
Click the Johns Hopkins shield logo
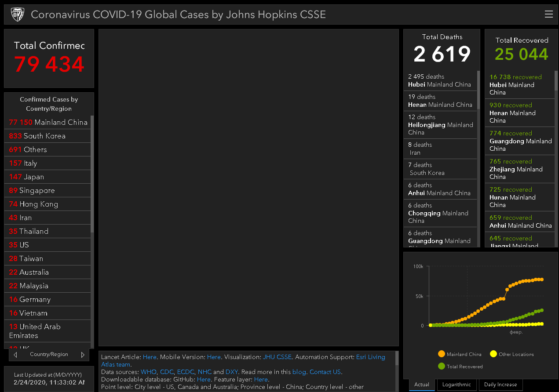(18, 15)
